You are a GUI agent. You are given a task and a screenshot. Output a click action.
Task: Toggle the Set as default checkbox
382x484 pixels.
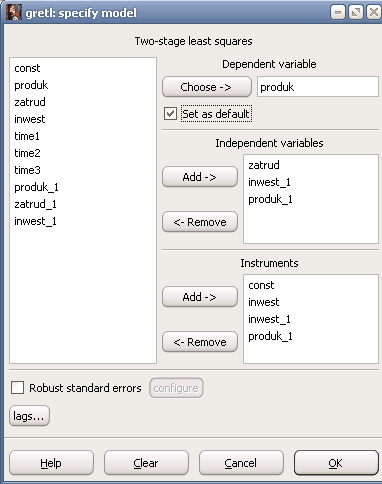click(170, 114)
